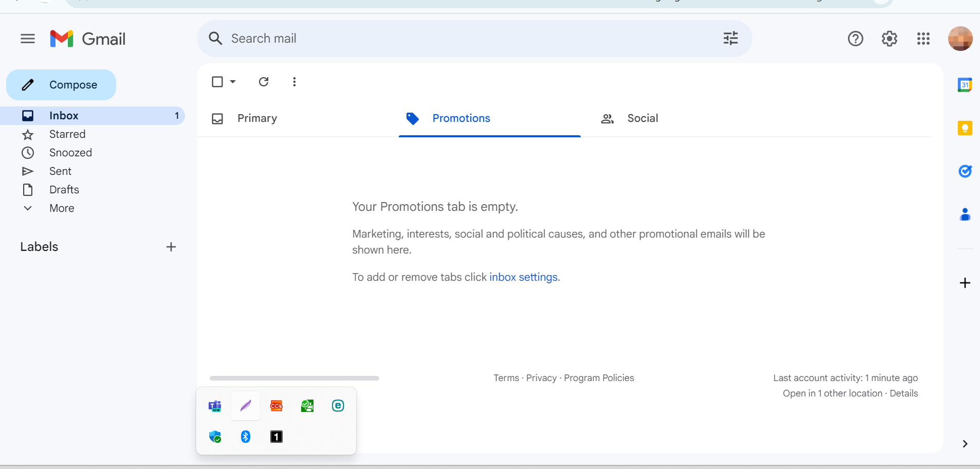Open Google Contacts side panel
Image resolution: width=980 pixels, height=469 pixels.
[965, 214]
